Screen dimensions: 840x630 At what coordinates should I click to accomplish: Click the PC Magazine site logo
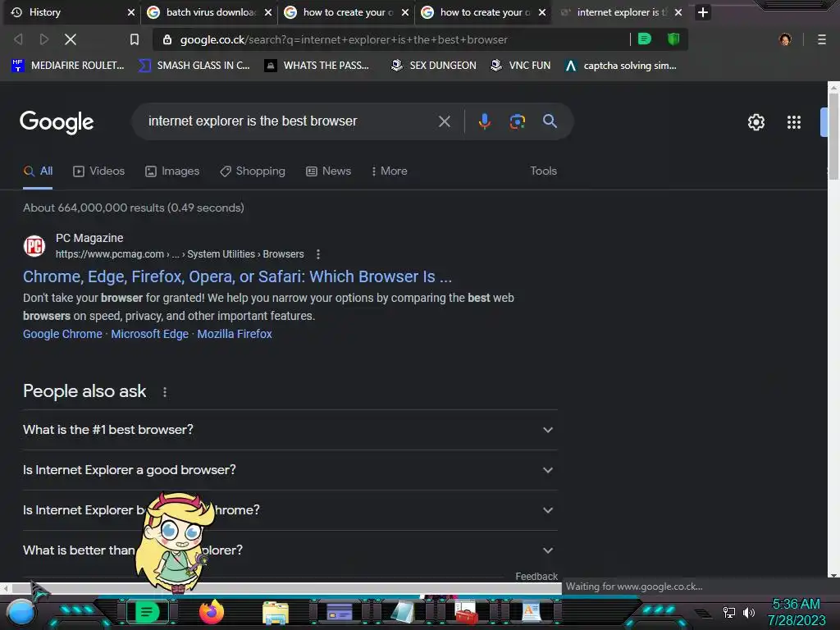(34, 246)
